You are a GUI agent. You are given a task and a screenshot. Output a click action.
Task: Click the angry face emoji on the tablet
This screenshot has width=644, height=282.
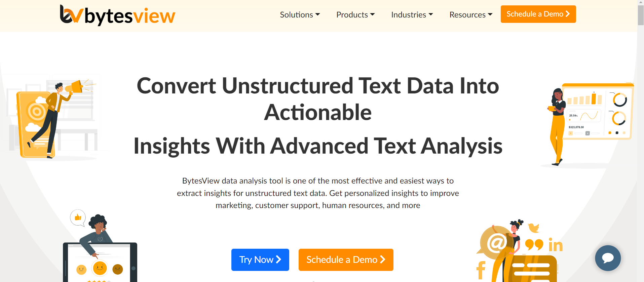click(118, 269)
